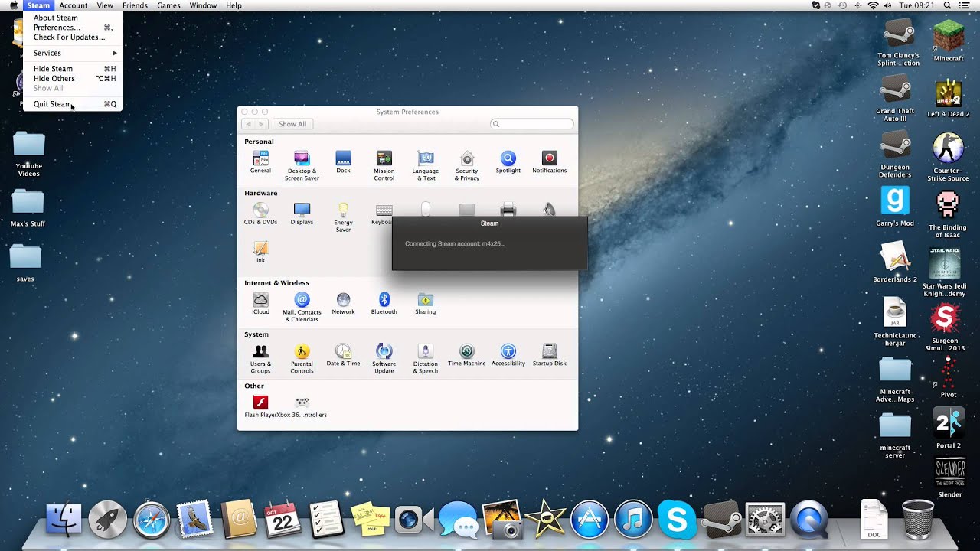Open Dictation & Speech preferences

[426, 358]
